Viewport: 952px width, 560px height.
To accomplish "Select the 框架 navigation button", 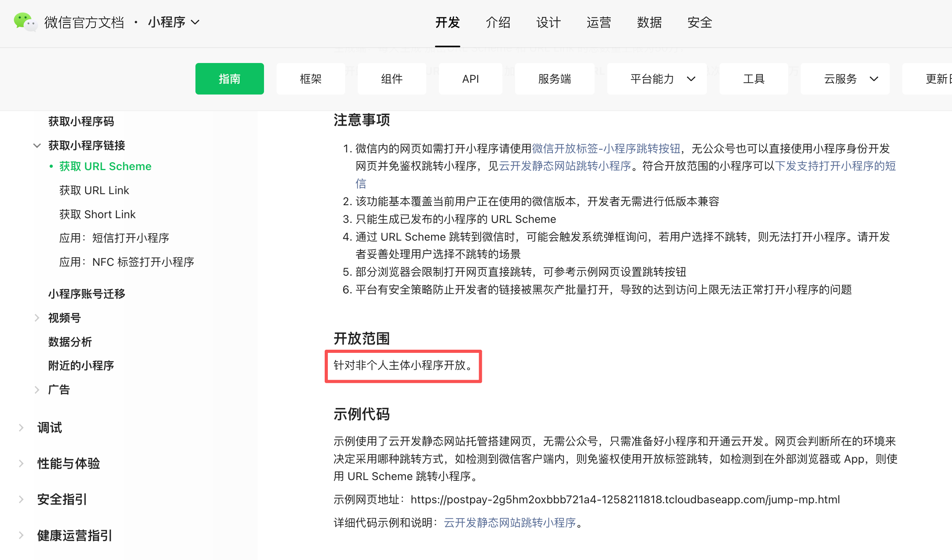I will pos(311,79).
